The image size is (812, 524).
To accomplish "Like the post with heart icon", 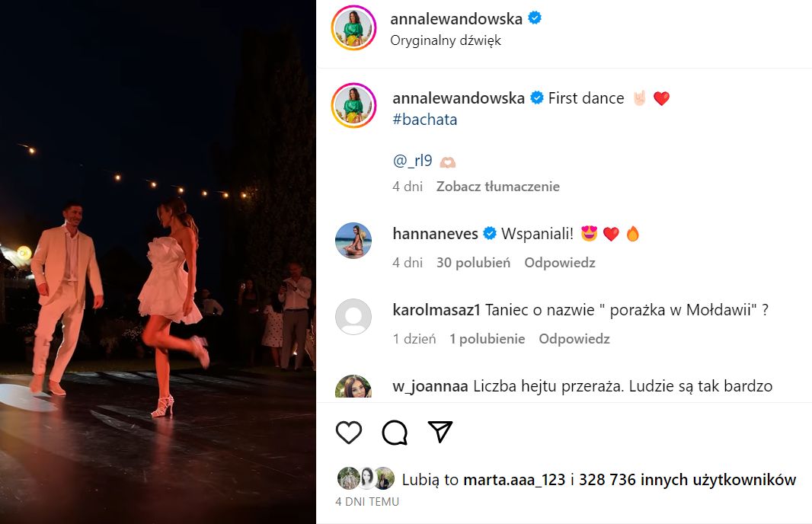I will (x=349, y=433).
